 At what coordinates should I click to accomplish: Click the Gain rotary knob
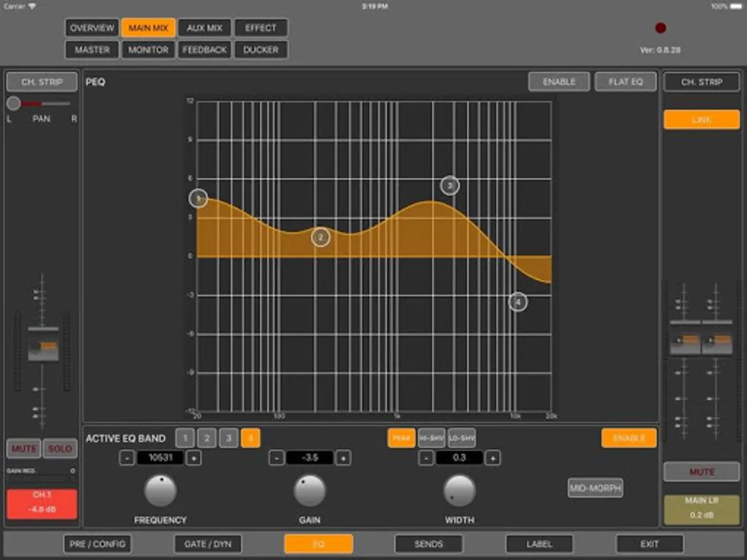click(310, 490)
